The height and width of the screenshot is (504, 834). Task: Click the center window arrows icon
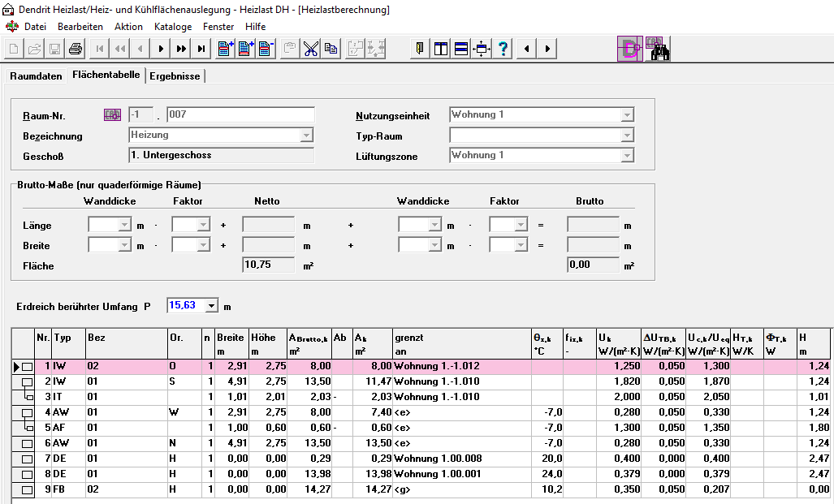click(482, 49)
